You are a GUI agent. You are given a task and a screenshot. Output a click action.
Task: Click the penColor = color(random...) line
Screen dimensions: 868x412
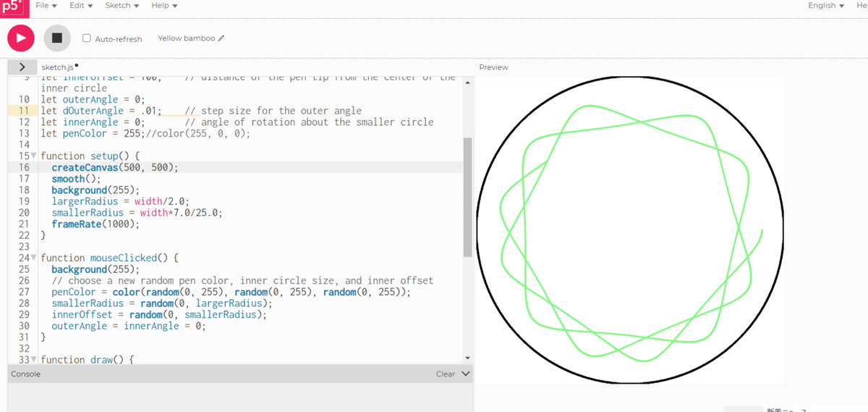[231, 292]
